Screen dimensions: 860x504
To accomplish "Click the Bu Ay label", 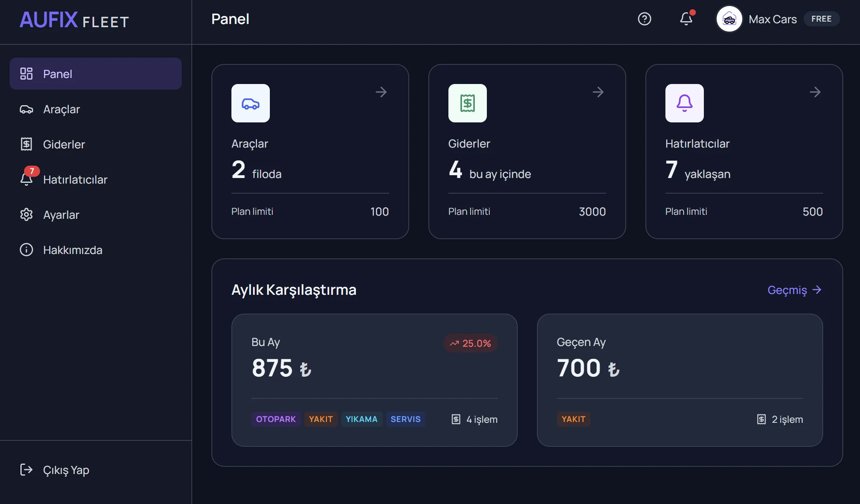I will pos(265,342).
